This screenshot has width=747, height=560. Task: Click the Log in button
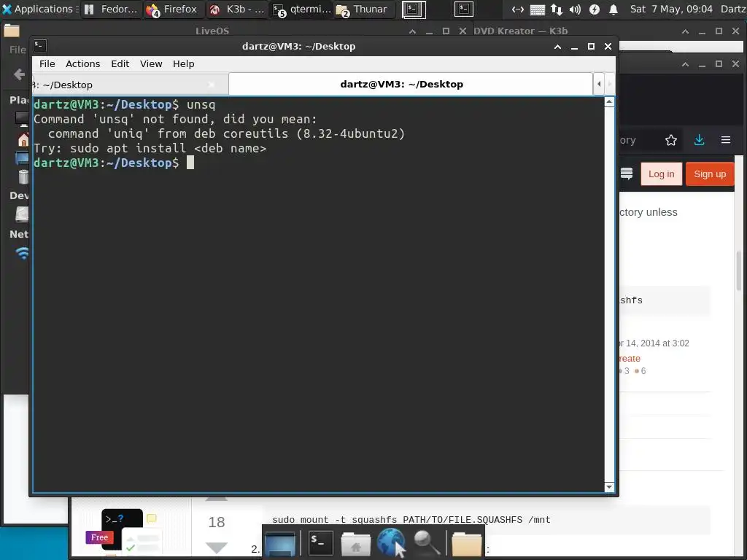click(x=661, y=174)
